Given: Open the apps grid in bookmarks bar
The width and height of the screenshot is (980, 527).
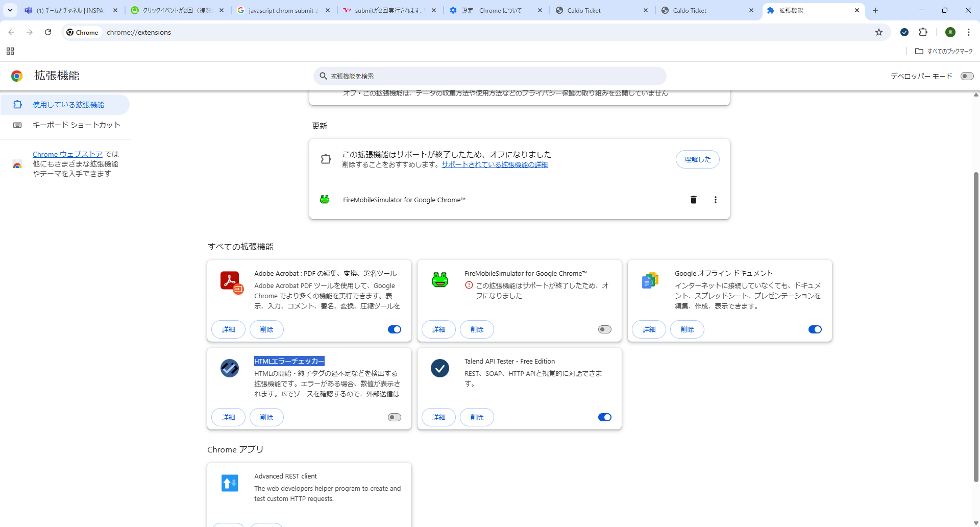Looking at the screenshot, I should 10,51.
